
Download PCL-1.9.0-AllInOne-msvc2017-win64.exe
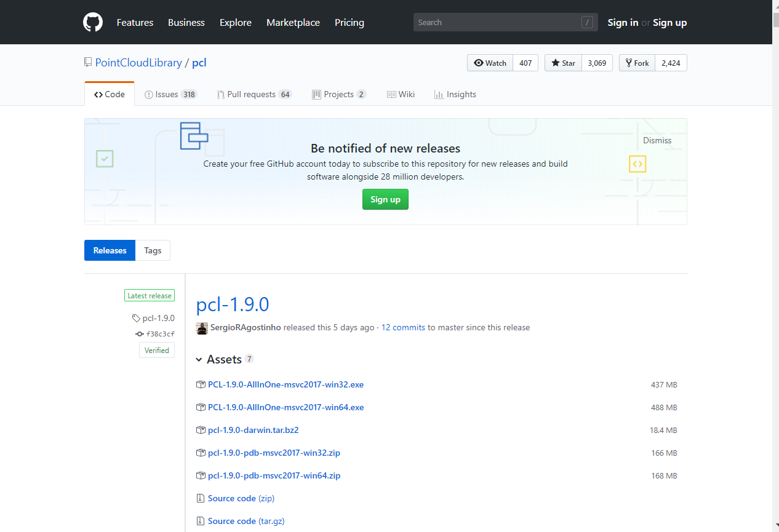click(x=286, y=407)
